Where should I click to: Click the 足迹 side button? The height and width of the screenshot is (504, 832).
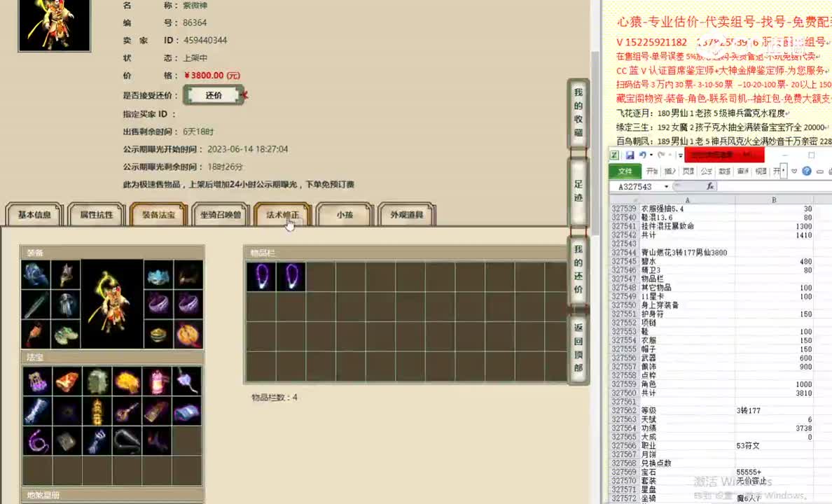pyautogui.click(x=578, y=191)
